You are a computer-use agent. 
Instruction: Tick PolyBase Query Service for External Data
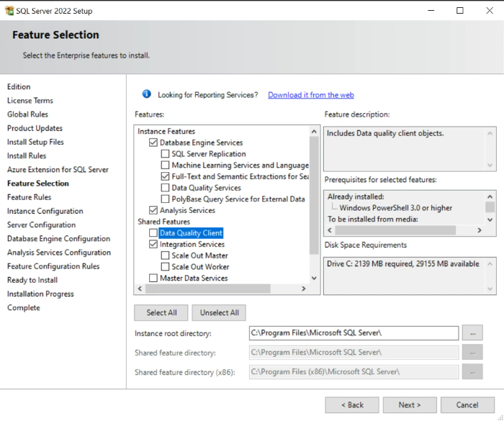(165, 199)
